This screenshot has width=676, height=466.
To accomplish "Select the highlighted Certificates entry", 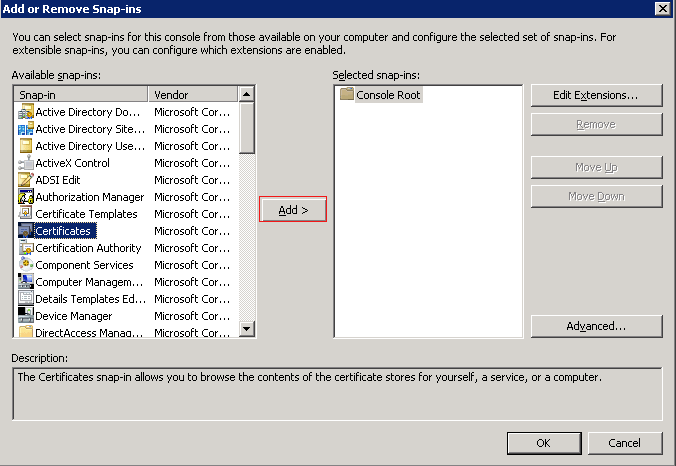I will (x=63, y=231).
